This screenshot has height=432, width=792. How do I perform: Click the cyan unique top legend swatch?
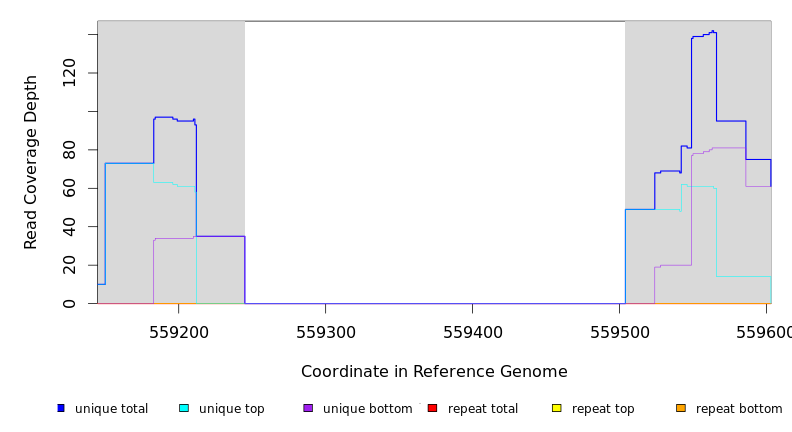(184, 408)
